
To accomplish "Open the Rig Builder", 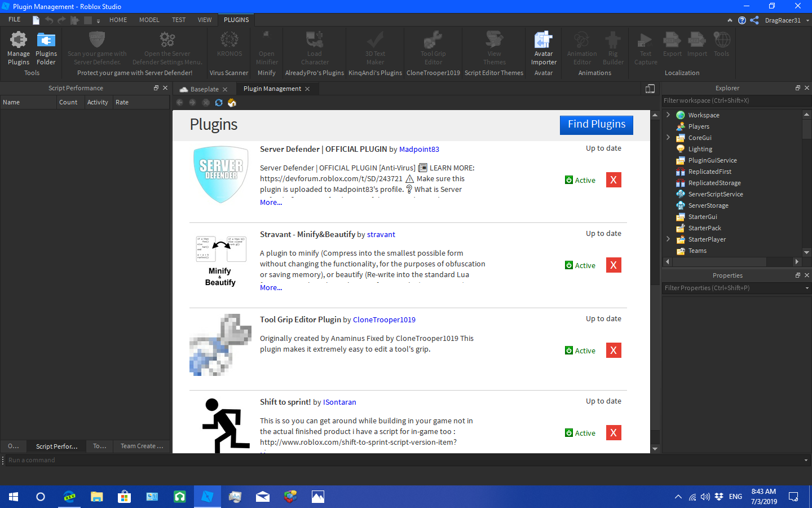I will [x=613, y=48].
